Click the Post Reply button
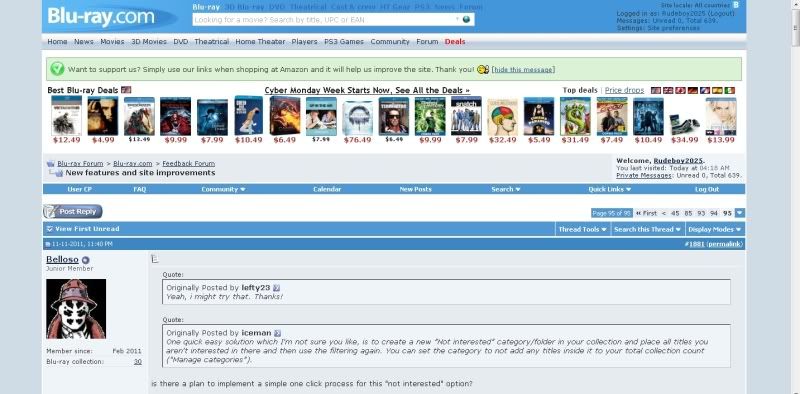800x394 pixels. tap(73, 212)
